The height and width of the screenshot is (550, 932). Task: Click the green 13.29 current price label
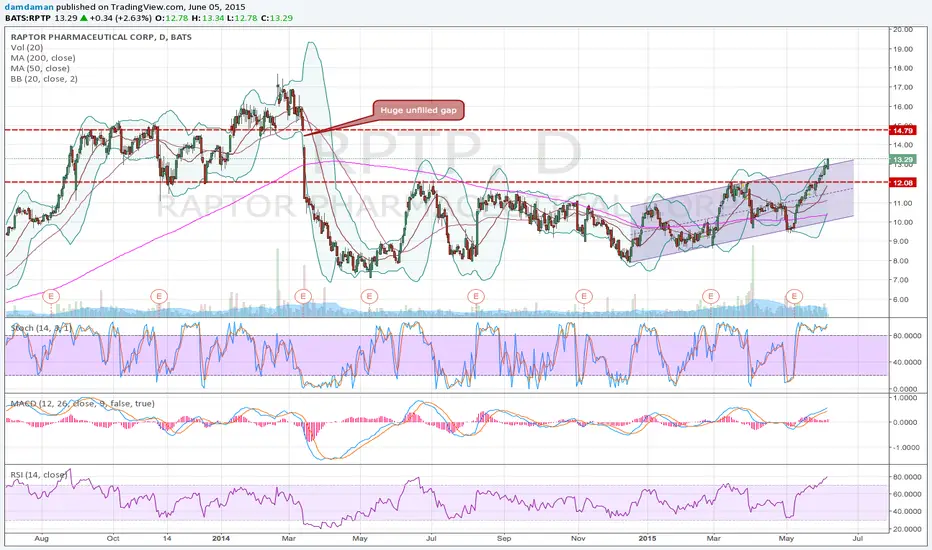[903, 159]
